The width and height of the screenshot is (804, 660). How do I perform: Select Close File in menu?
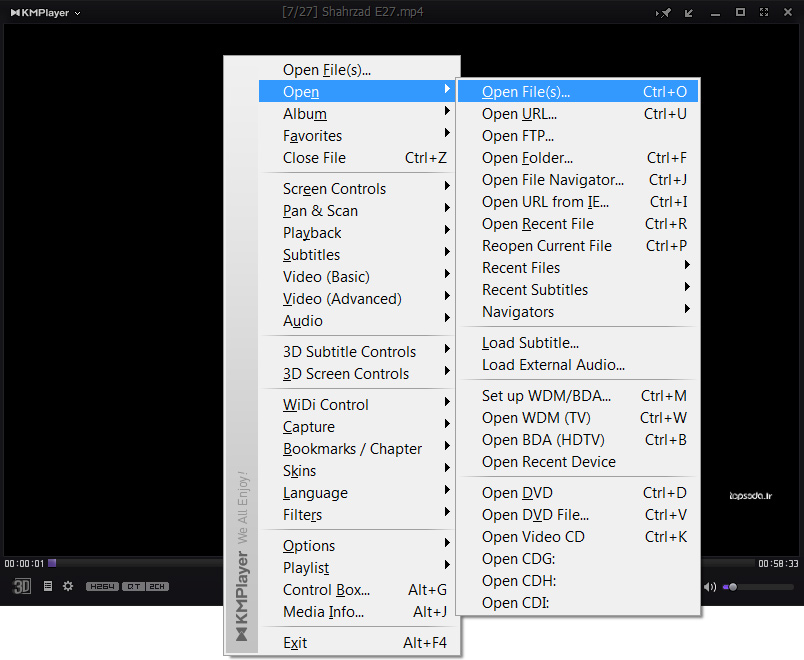358,158
